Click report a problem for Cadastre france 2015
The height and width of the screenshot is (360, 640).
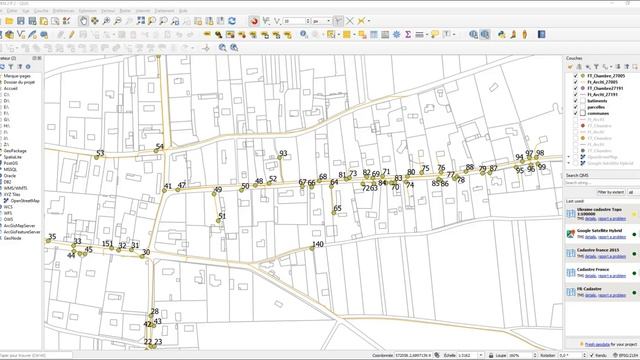point(612,257)
